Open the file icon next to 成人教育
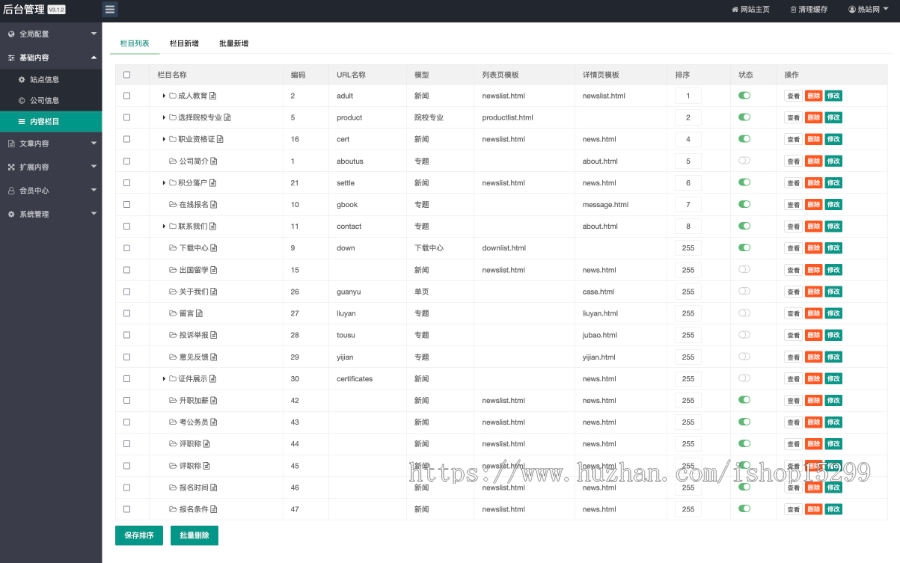 (212, 96)
